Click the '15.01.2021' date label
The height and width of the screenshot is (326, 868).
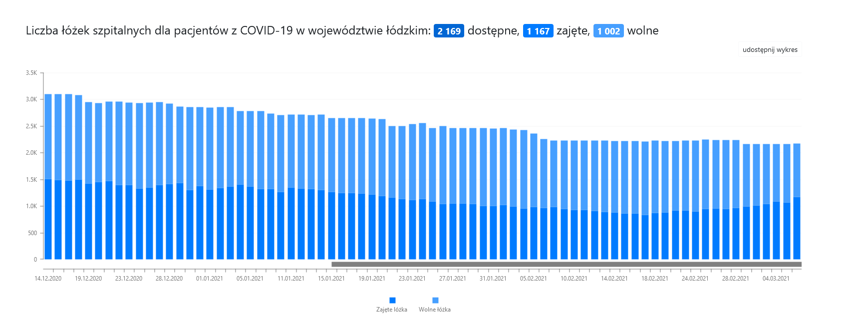331,279
